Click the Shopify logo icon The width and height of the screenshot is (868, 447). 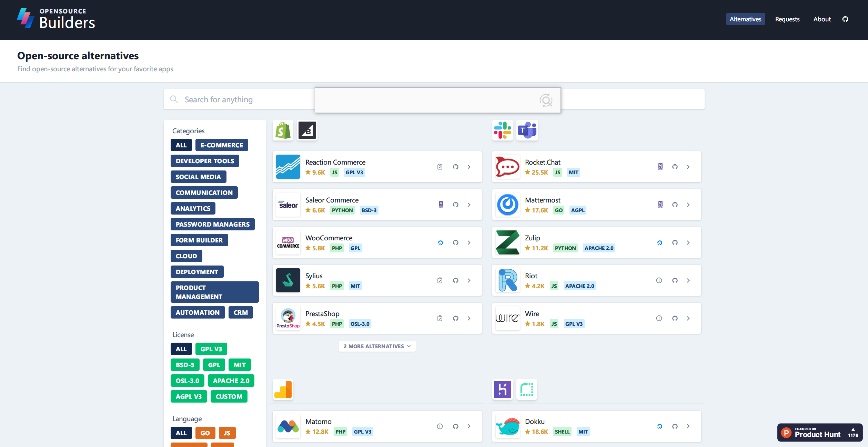coord(283,131)
